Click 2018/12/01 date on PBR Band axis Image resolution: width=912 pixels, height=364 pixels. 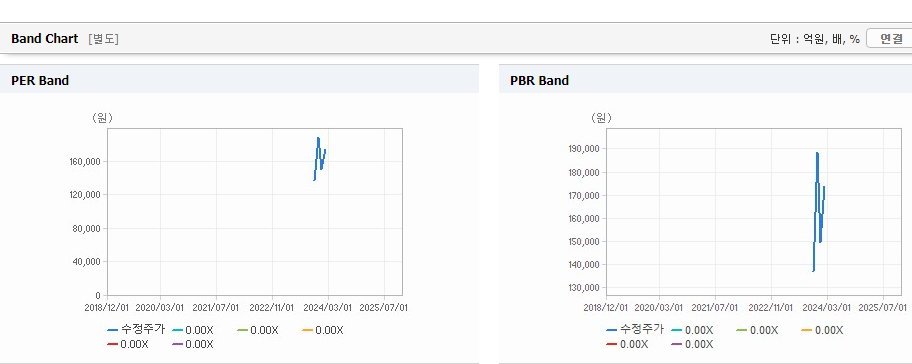[x=606, y=307]
